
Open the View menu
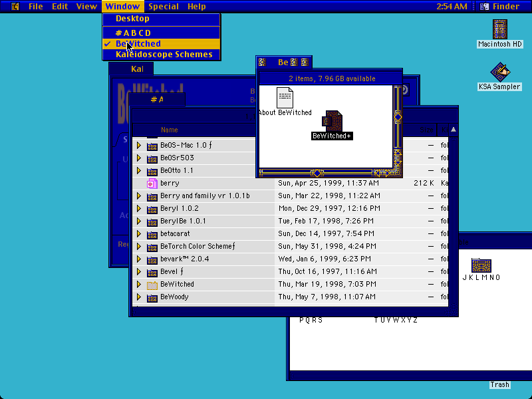click(x=86, y=7)
